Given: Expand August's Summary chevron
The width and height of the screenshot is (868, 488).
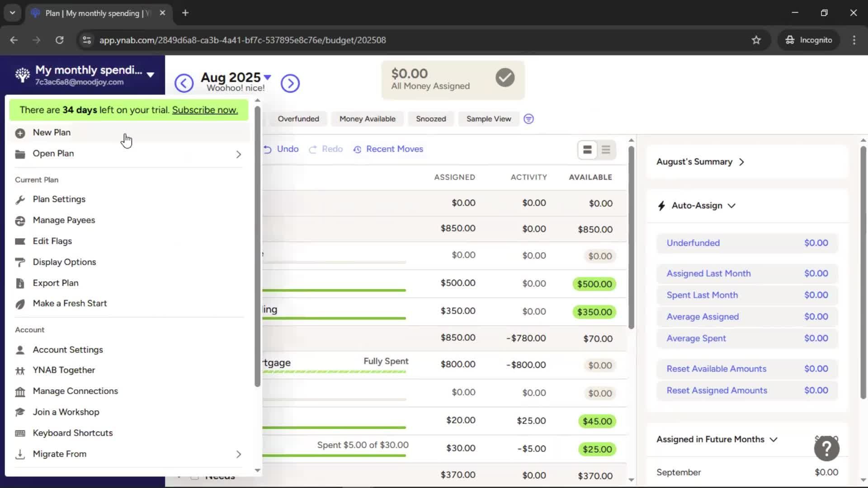Looking at the screenshot, I should pyautogui.click(x=741, y=162).
